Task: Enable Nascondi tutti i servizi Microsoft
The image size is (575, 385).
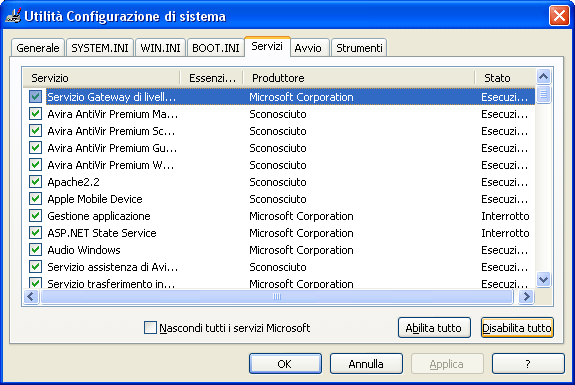Action: 150,327
